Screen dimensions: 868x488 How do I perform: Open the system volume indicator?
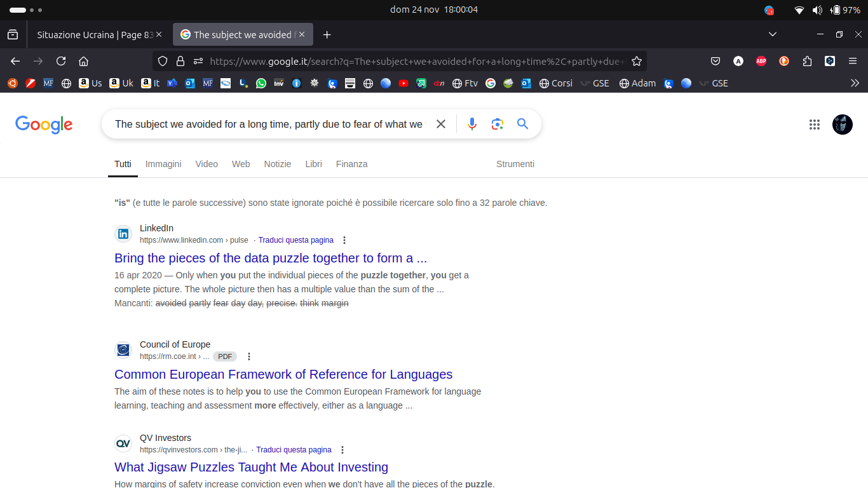(x=817, y=10)
